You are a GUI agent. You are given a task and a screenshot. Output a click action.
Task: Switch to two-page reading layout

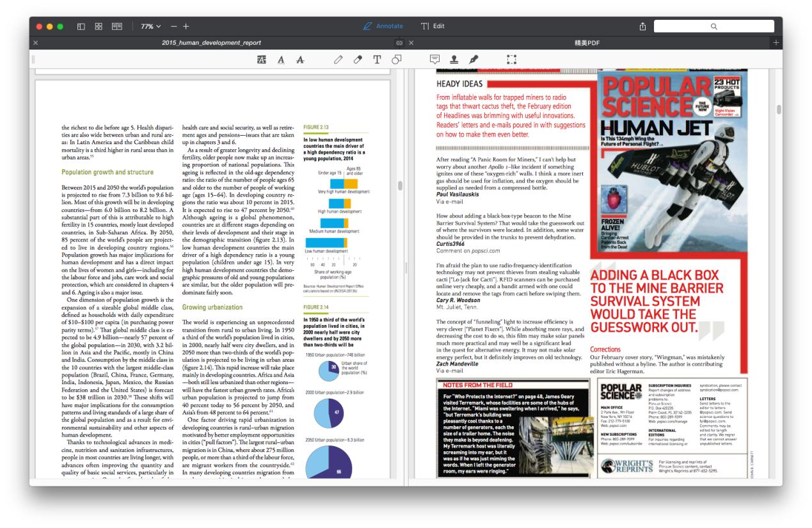coord(116,26)
